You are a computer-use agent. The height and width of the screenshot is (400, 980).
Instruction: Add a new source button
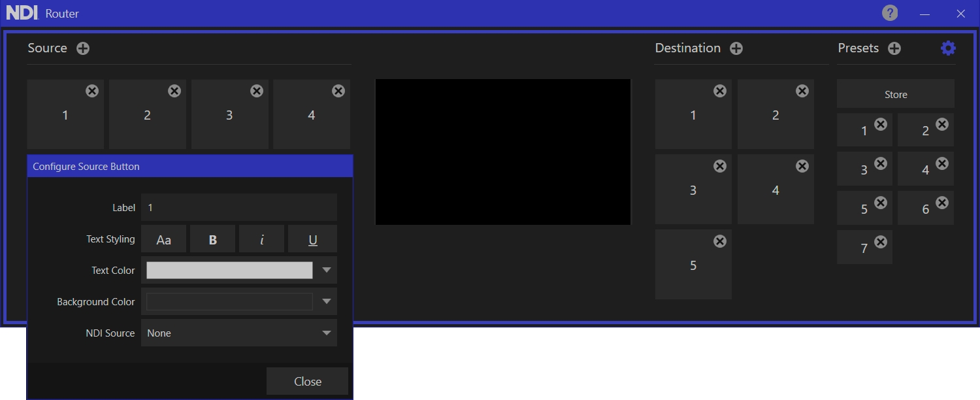(x=83, y=48)
